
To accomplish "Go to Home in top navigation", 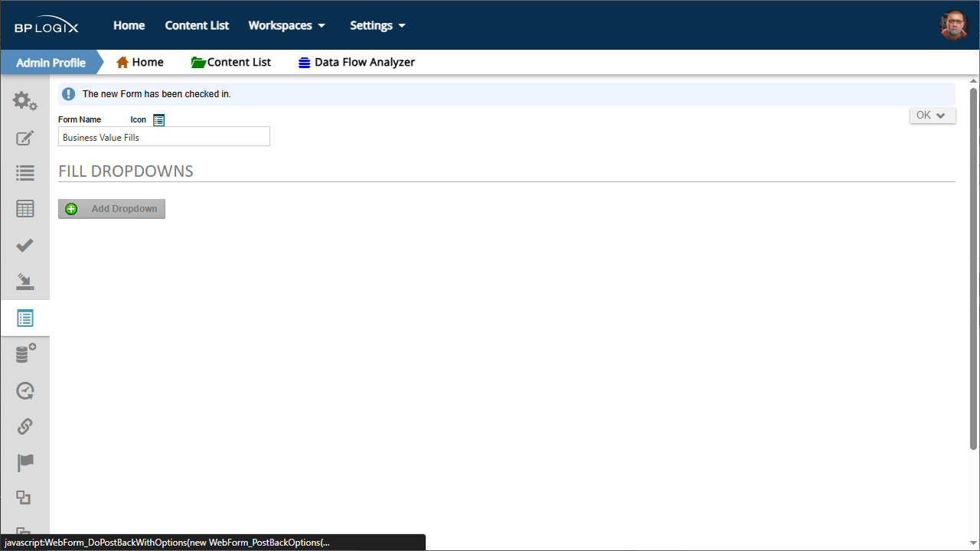I will point(129,25).
